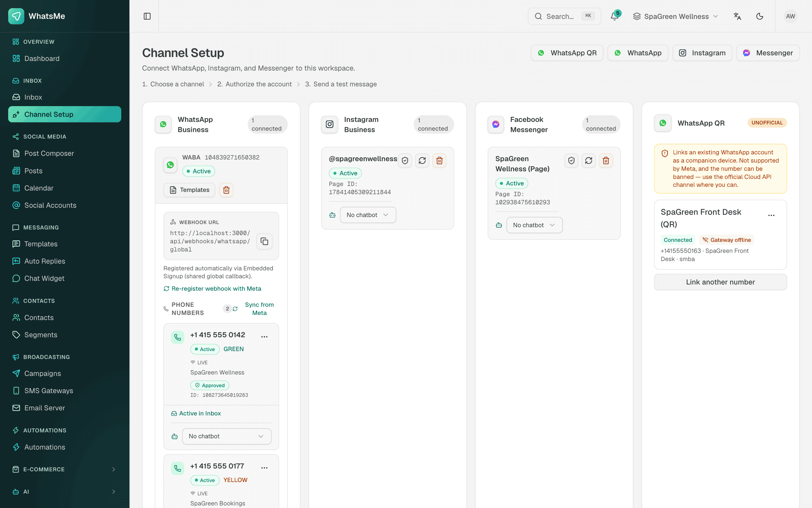Select Channel Setup in the sidebar
The height and width of the screenshot is (508, 812).
64,114
